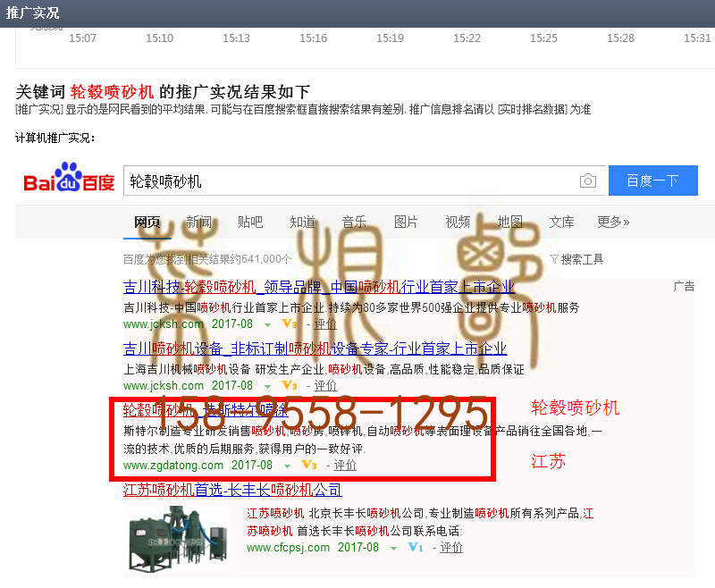
Task: Click 评价 link of second jcksh result
Action: pyautogui.click(x=325, y=386)
